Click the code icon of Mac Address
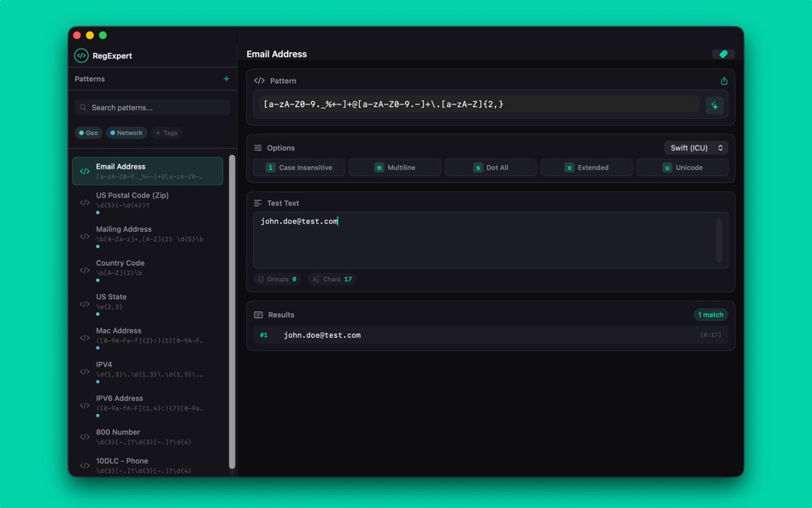812x508 pixels. (85, 338)
